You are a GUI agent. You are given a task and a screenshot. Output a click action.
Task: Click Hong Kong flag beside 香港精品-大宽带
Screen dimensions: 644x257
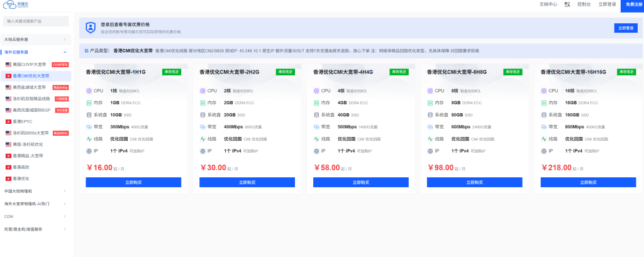[8, 156]
